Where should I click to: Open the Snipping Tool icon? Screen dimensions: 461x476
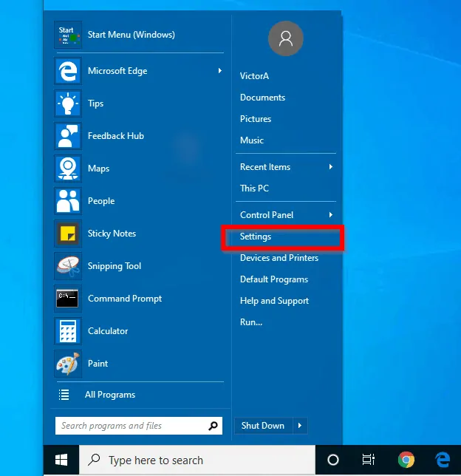click(68, 266)
